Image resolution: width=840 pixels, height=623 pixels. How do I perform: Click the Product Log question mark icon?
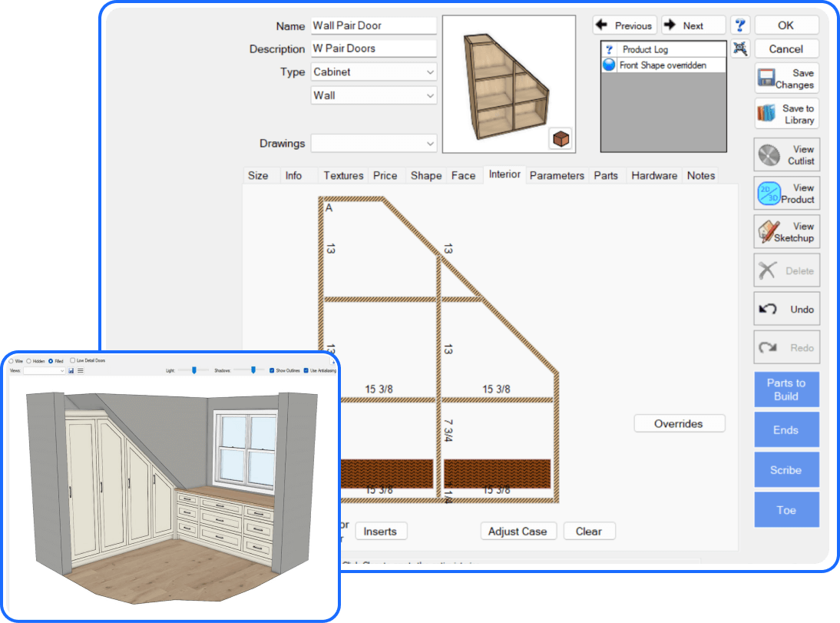[609, 49]
